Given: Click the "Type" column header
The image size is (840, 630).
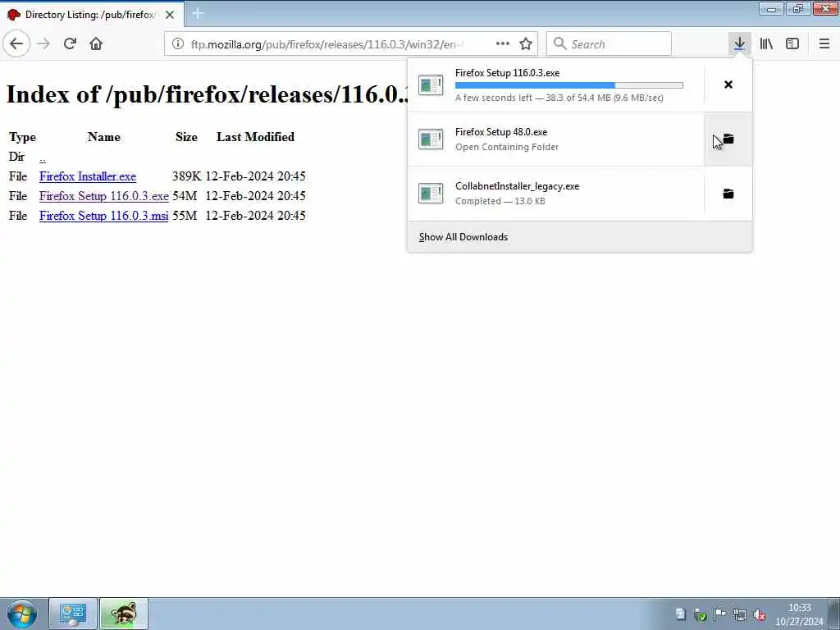Looking at the screenshot, I should click(x=22, y=137).
